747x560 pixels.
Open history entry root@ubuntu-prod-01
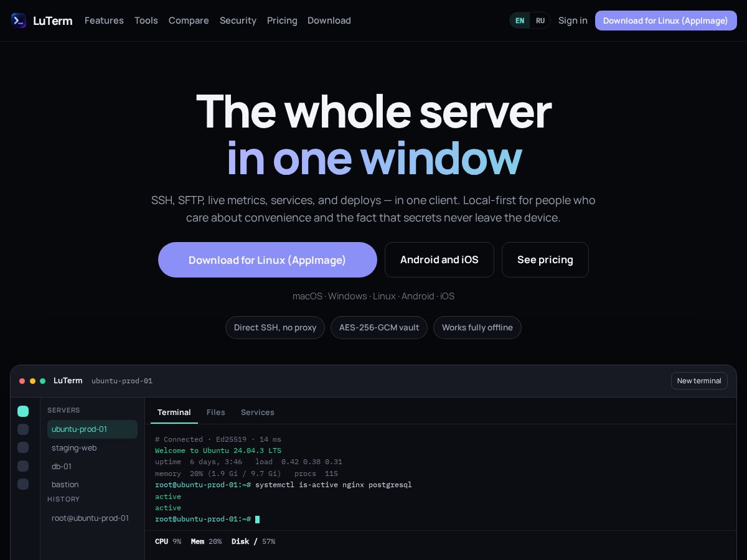click(92, 518)
